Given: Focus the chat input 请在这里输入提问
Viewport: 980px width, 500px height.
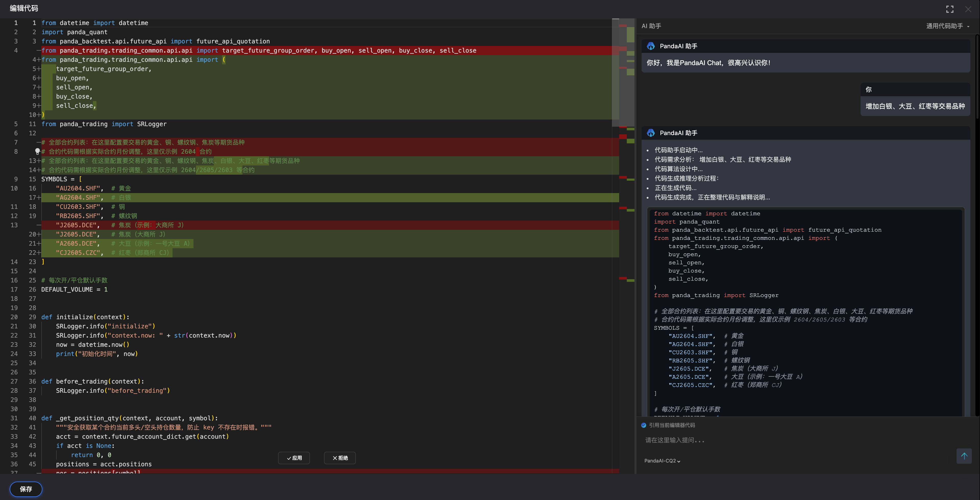Looking at the screenshot, I should pos(797,440).
